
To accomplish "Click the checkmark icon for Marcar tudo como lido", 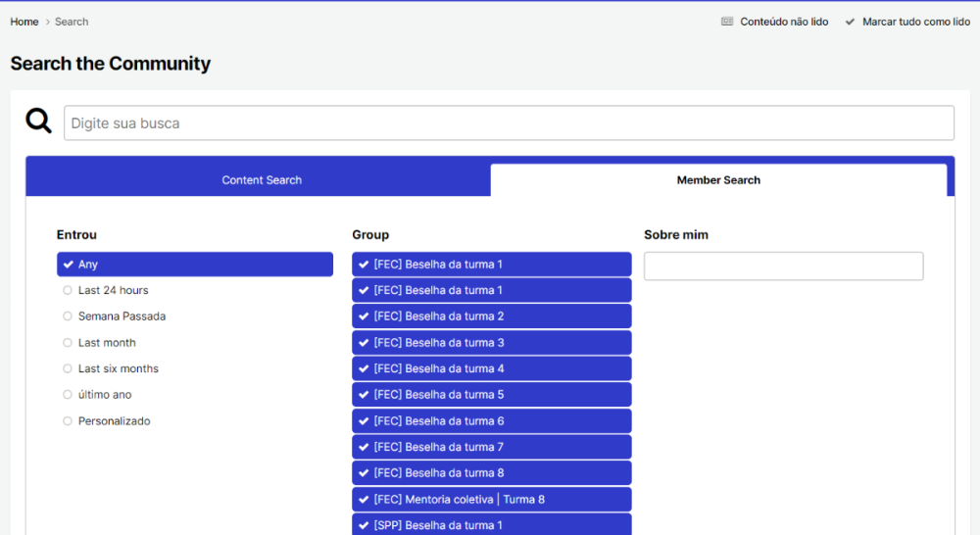I will click(x=850, y=22).
